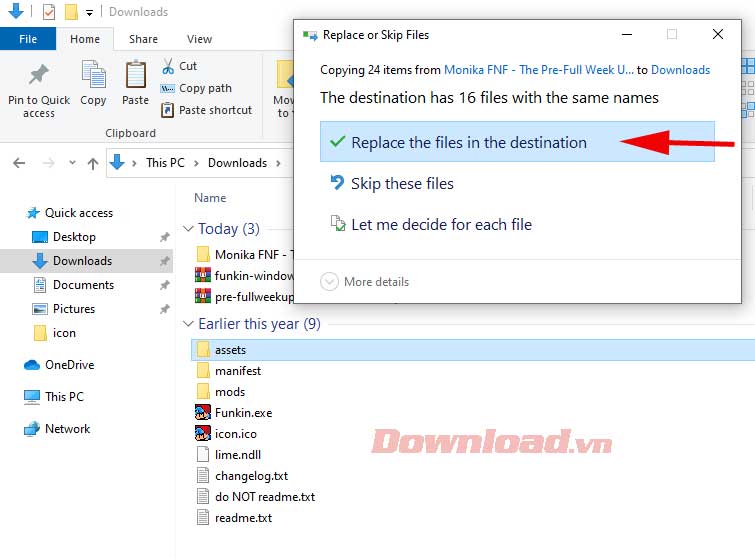This screenshot has height=559, width=755.
Task: Click the Cut scissors icon
Action: [x=168, y=66]
